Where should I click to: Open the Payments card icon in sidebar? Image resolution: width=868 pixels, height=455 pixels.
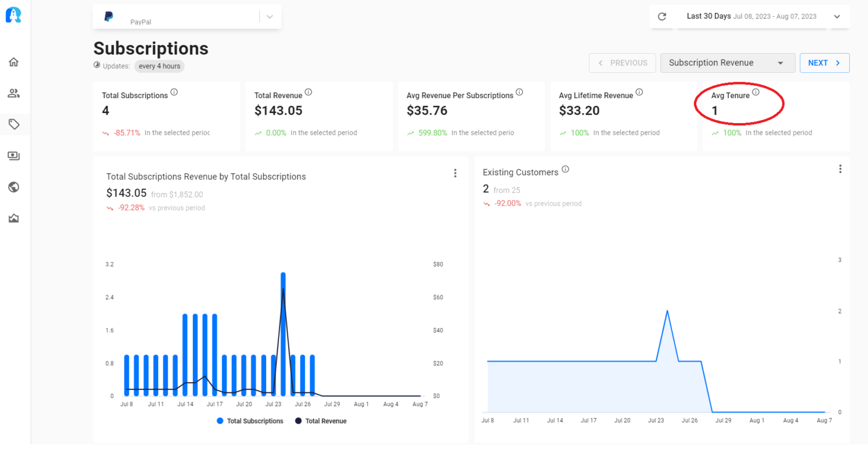(x=13, y=156)
